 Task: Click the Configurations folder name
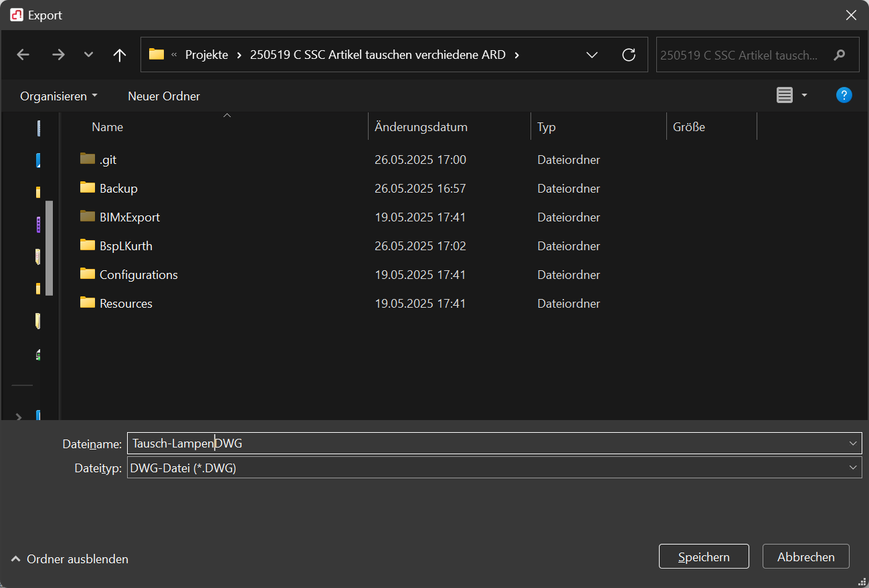coord(138,275)
